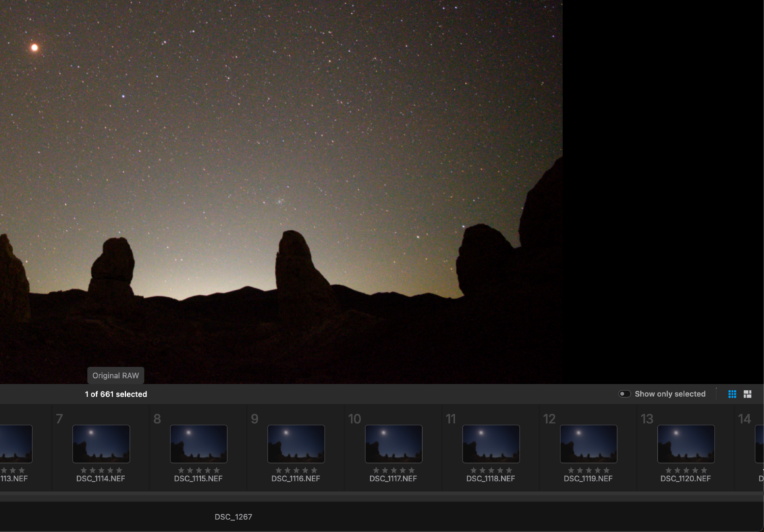
Task: Select the partially visible thumbnail 14
Action: tap(759, 444)
